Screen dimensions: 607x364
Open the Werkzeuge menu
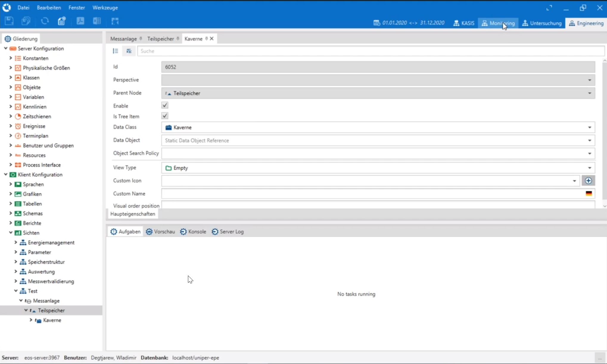pyautogui.click(x=105, y=8)
